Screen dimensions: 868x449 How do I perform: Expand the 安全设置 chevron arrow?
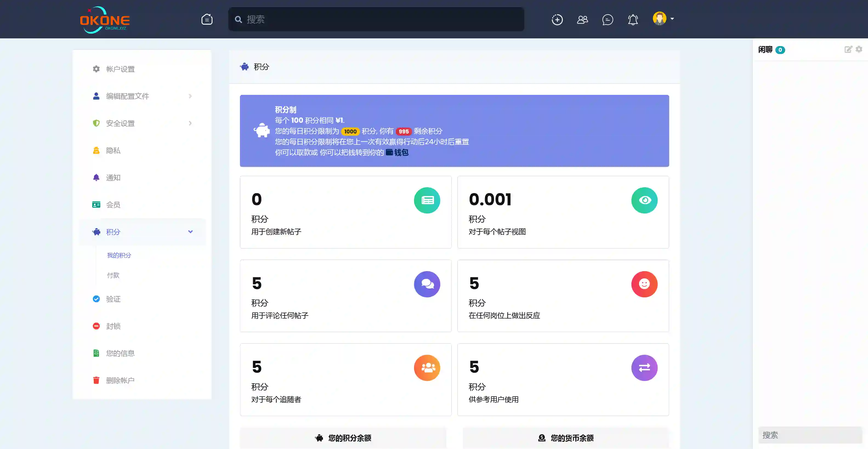[190, 123]
